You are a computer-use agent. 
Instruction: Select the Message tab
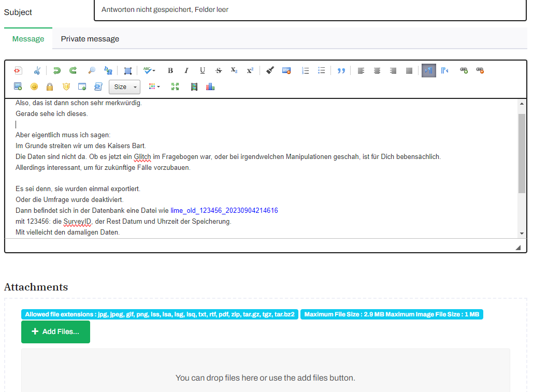click(28, 39)
